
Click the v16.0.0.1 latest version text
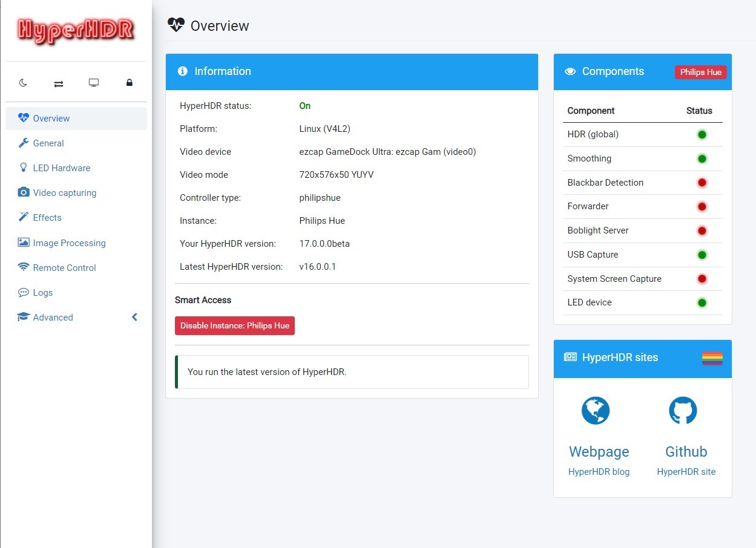point(318,267)
